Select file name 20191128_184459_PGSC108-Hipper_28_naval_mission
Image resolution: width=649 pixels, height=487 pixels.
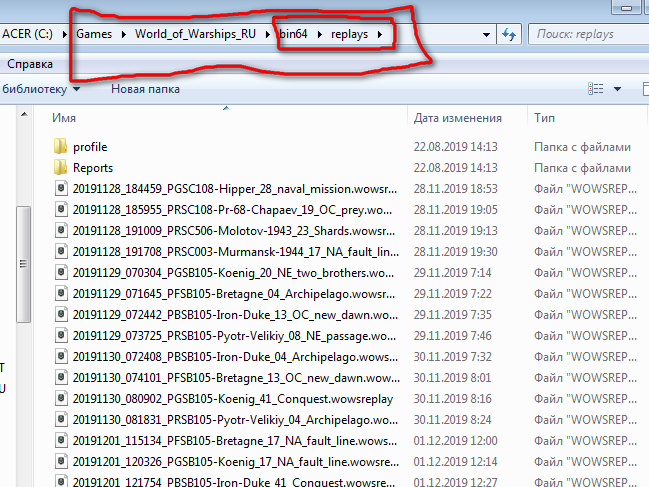(x=235, y=189)
